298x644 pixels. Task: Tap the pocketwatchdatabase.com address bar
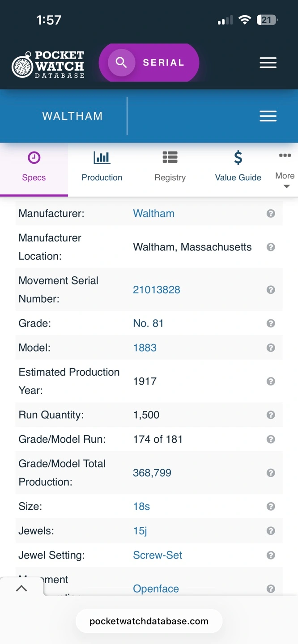point(149,621)
